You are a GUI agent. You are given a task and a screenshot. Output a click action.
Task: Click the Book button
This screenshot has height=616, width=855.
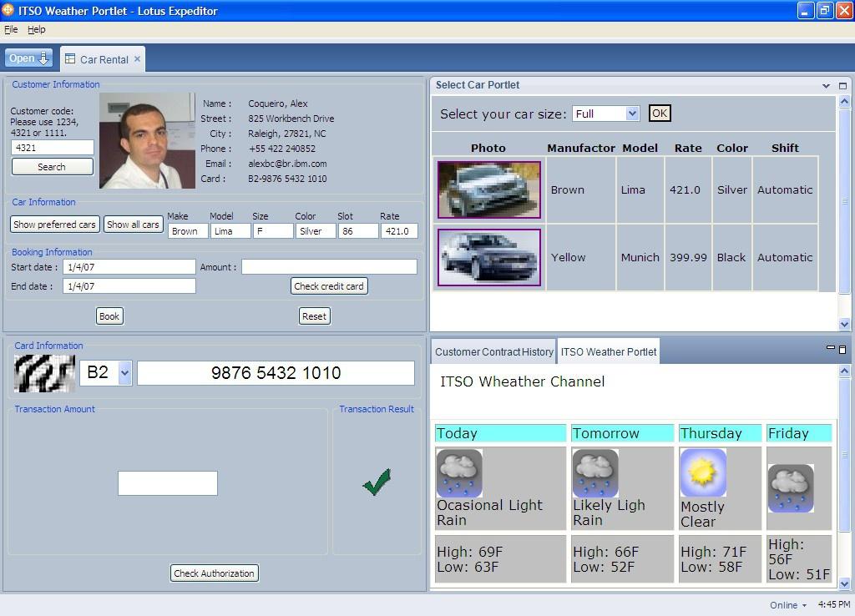point(109,316)
